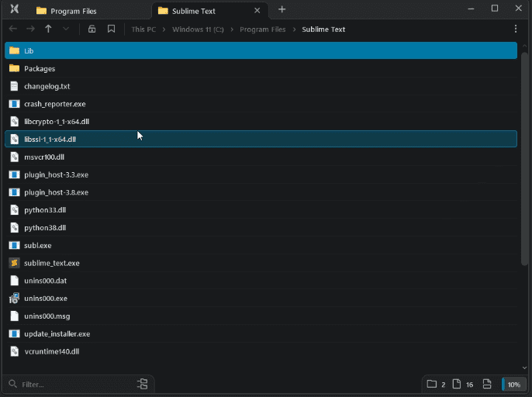Select plugin_host-3.8.exe file name
Screen dimensions: 532x397
coord(57,192)
